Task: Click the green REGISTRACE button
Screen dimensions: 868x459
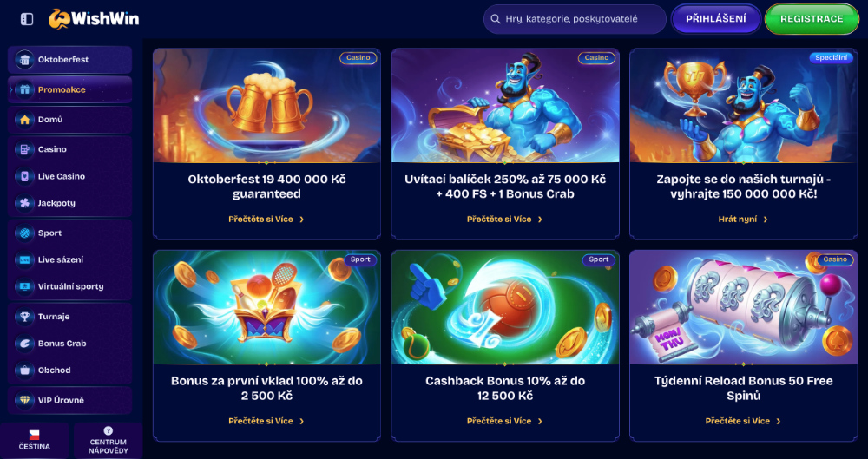Action: tap(812, 19)
